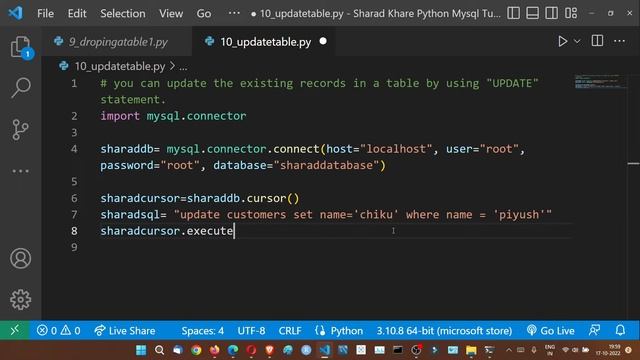Open the File menu

tap(45, 13)
